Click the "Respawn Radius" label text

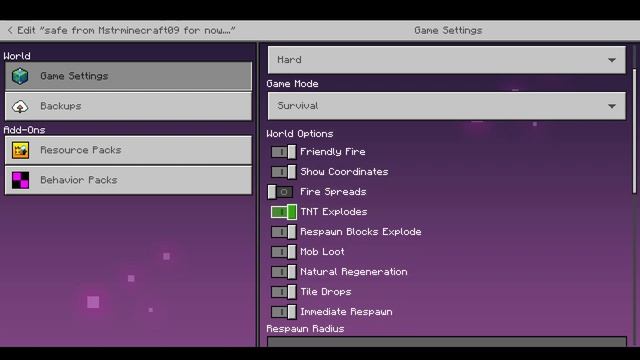tap(305, 329)
